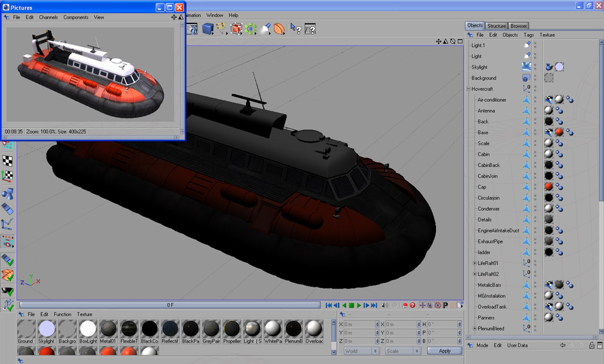Open the render in Picture Viewer icon
Screen dimensions: 604x364
point(192,29)
